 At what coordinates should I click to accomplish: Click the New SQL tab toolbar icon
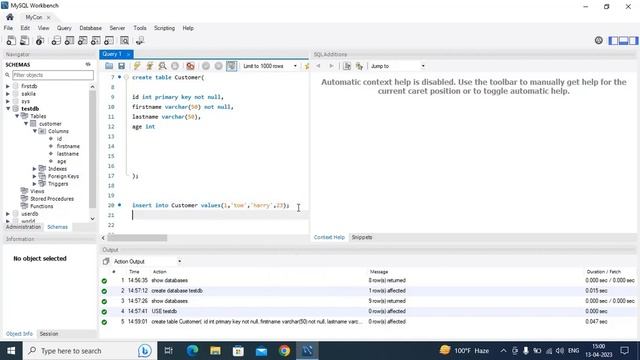11,40
